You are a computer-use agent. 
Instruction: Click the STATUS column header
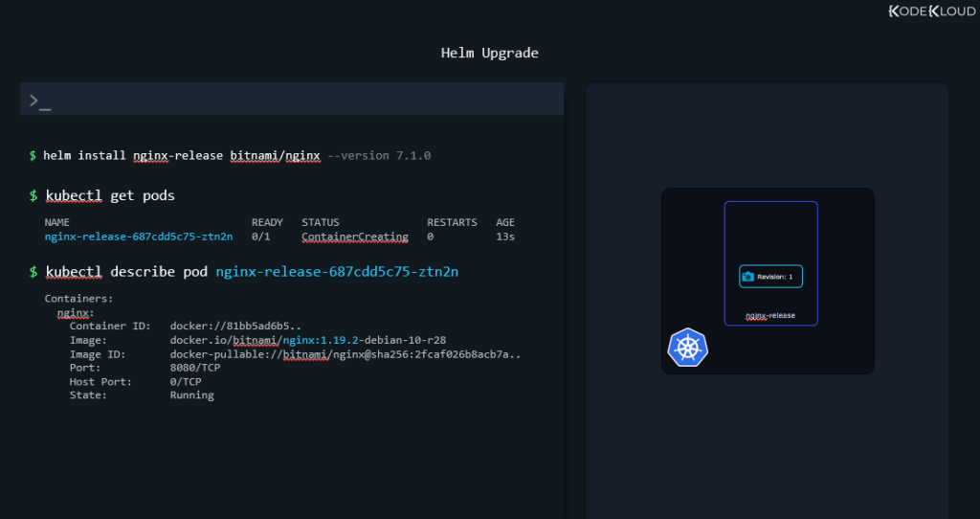point(320,222)
